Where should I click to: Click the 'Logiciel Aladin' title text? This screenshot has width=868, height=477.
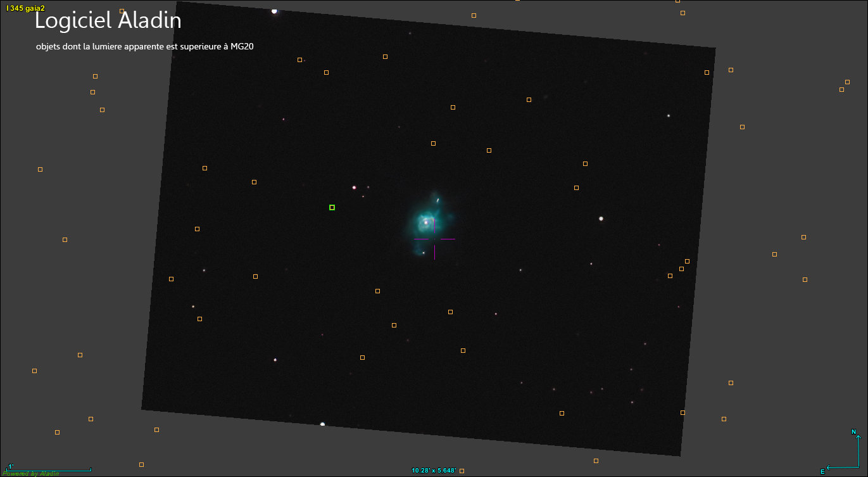108,21
